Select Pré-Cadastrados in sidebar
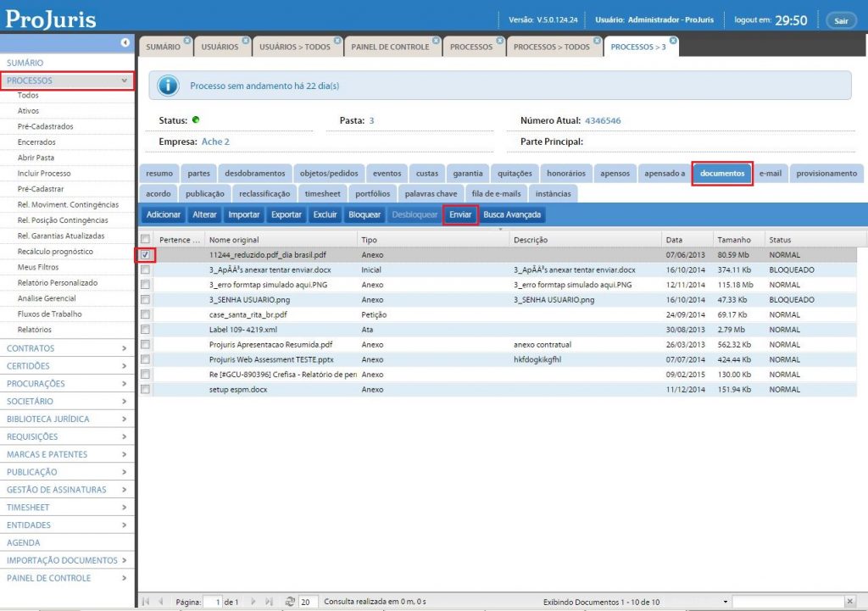This screenshot has width=868, height=611. pyautogui.click(x=46, y=126)
